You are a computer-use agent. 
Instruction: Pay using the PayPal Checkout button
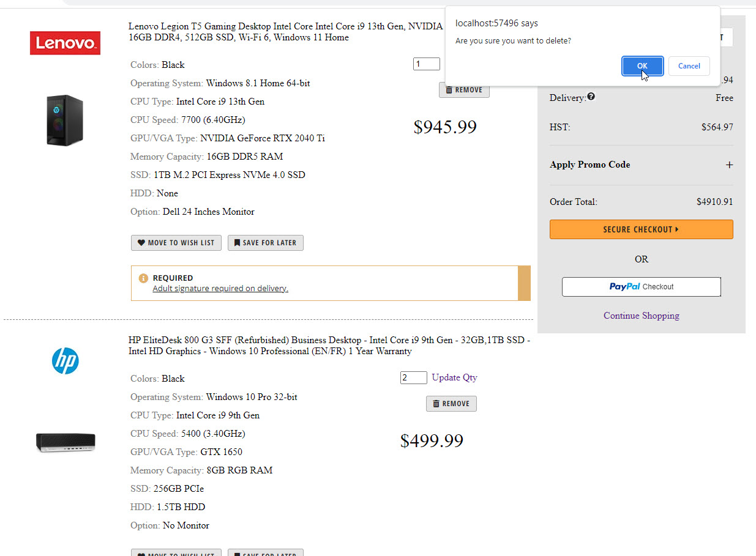tap(641, 287)
